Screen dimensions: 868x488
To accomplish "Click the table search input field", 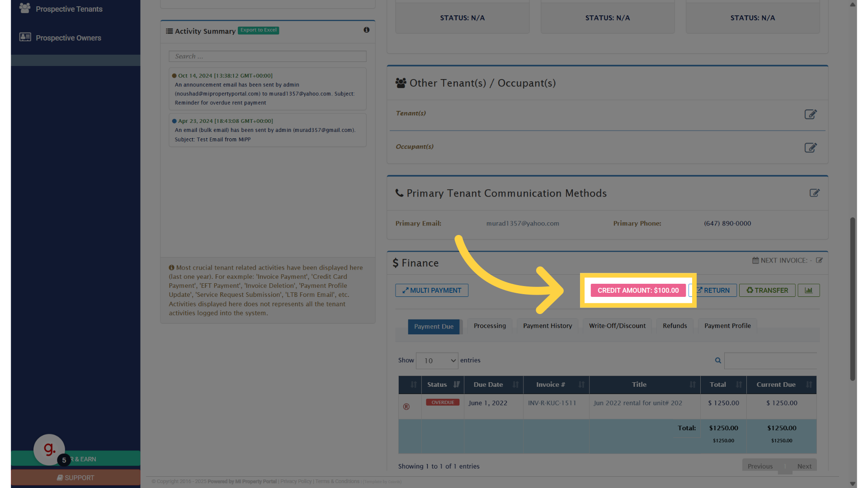I will coord(770,361).
